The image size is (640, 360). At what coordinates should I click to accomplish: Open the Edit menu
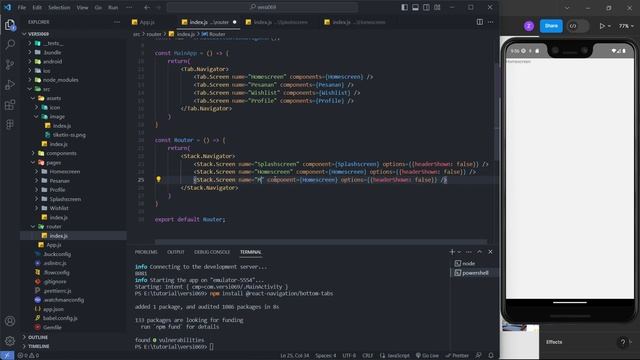coord(37,7)
